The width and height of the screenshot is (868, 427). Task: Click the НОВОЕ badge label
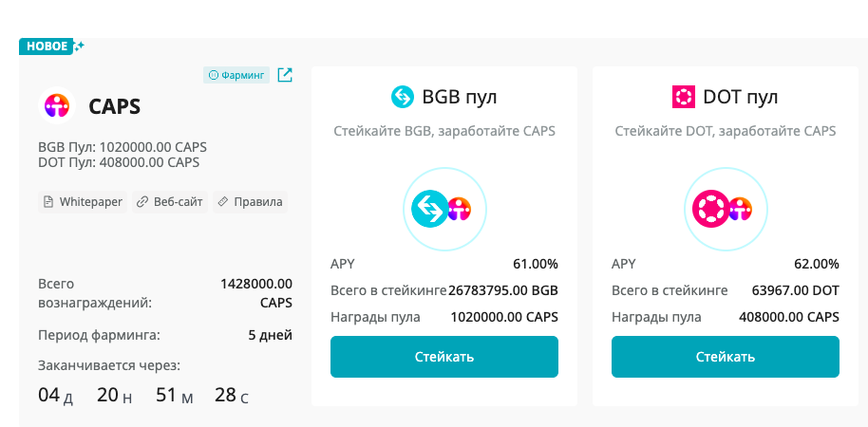pos(47,46)
